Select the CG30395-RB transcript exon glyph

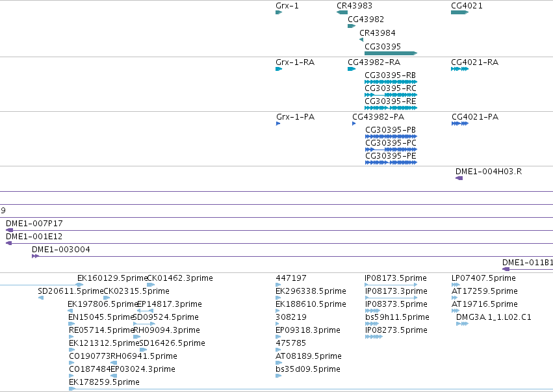(x=391, y=82)
